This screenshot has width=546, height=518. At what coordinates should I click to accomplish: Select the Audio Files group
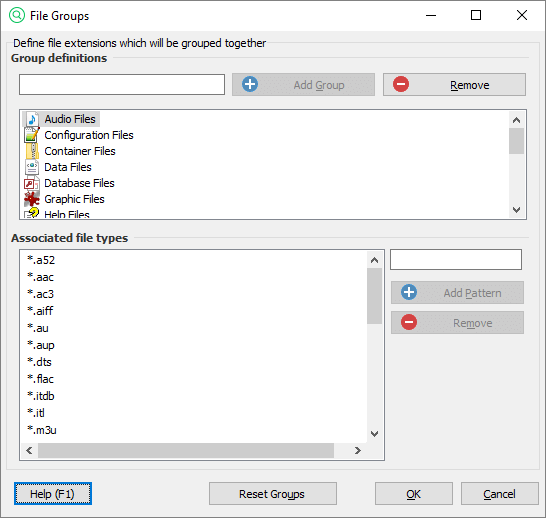[x=70, y=119]
